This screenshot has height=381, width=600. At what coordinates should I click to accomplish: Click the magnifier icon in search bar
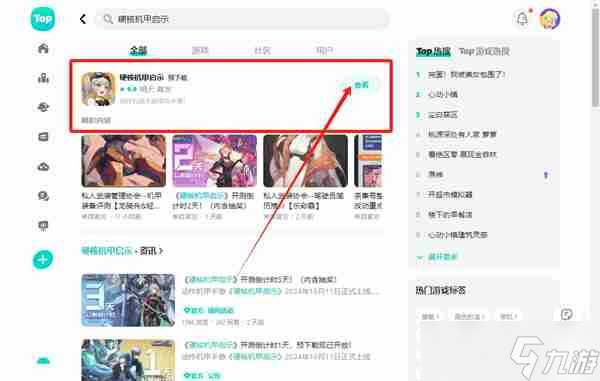pyautogui.click(x=108, y=19)
